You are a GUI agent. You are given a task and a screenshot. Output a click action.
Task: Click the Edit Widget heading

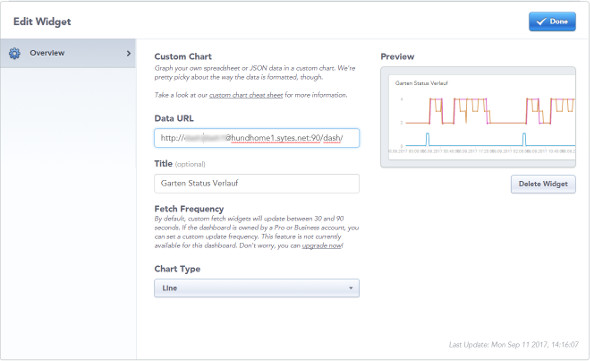[42, 22]
